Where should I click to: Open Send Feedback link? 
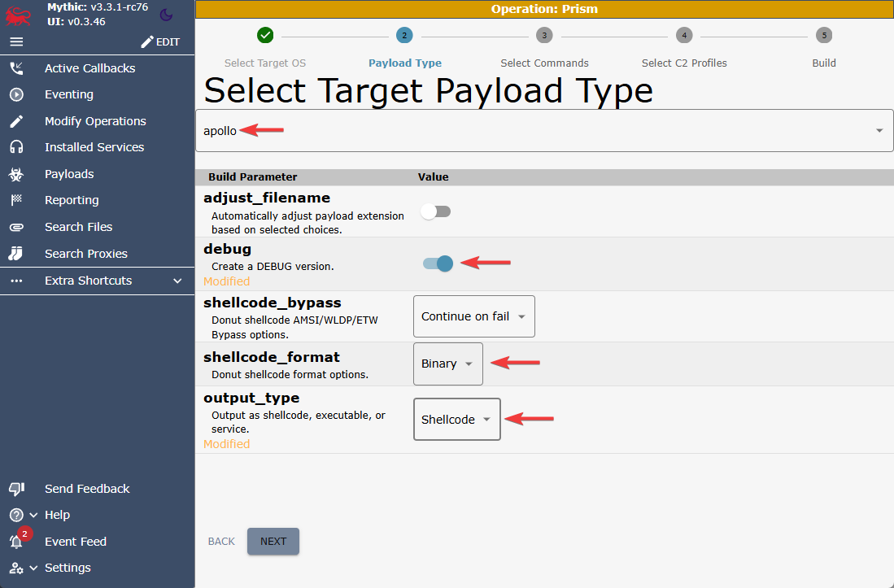87,489
